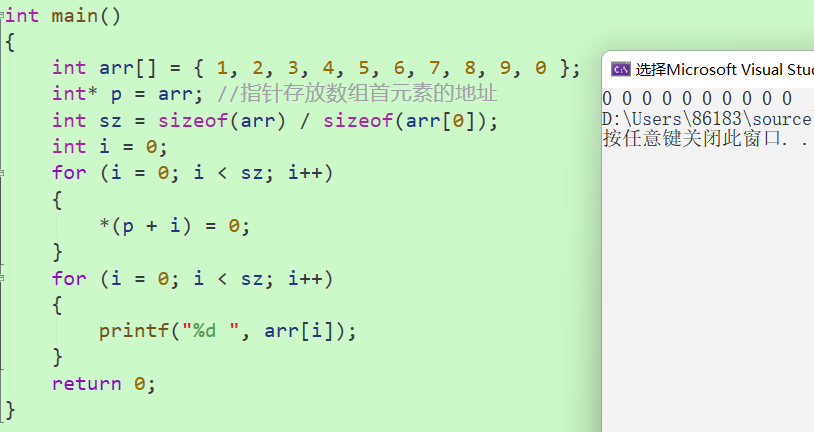814x432 pixels.
Task: Click the console window's terminal icon
Action: 620,69
